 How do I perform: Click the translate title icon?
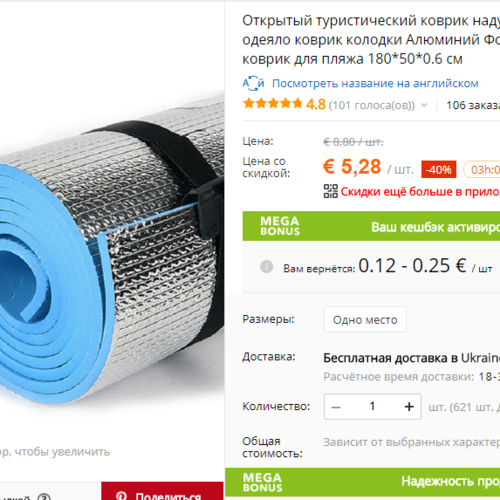click(x=253, y=83)
